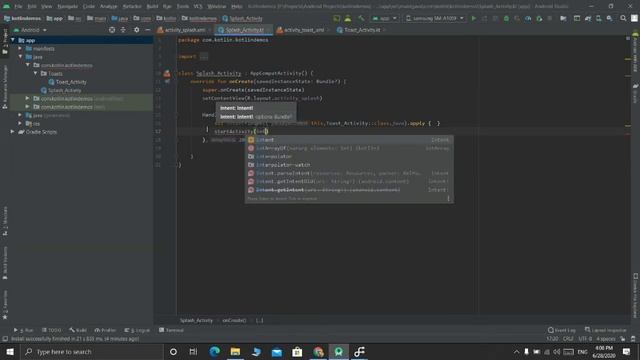Open the user avatar icon at toolbar end

click(x=634, y=18)
